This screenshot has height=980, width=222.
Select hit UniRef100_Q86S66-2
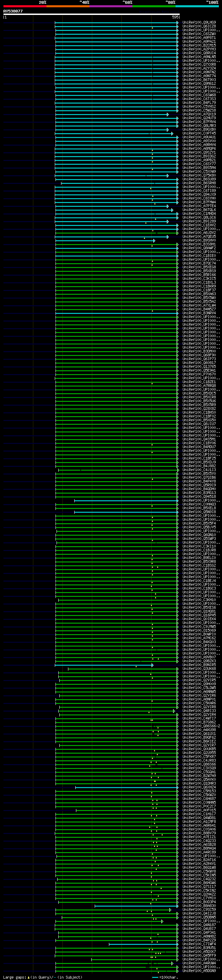[x=201, y=726]
